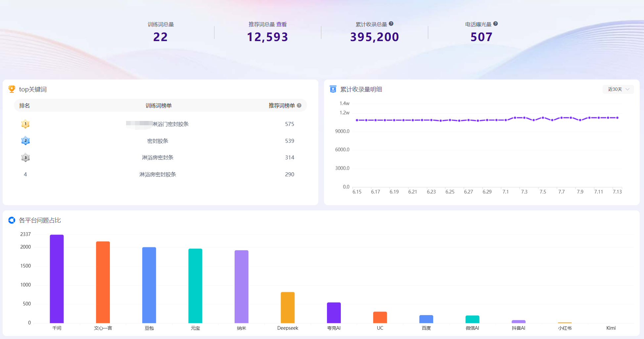Click the silver rank 3 medal
The width and height of the screenshot is (644, 339).
coord(25,157)
